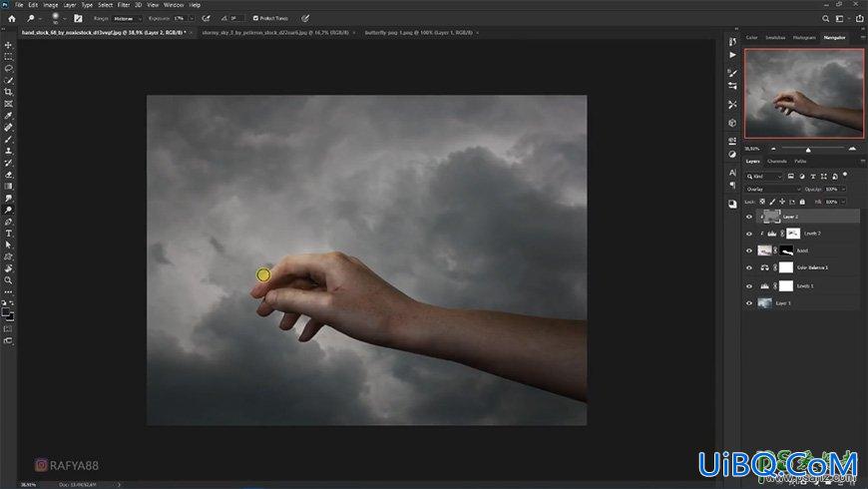Image resolution: width=868 pixels, height=489 pixels.
Task: Switch to the Paths tab
Action: 800,161
